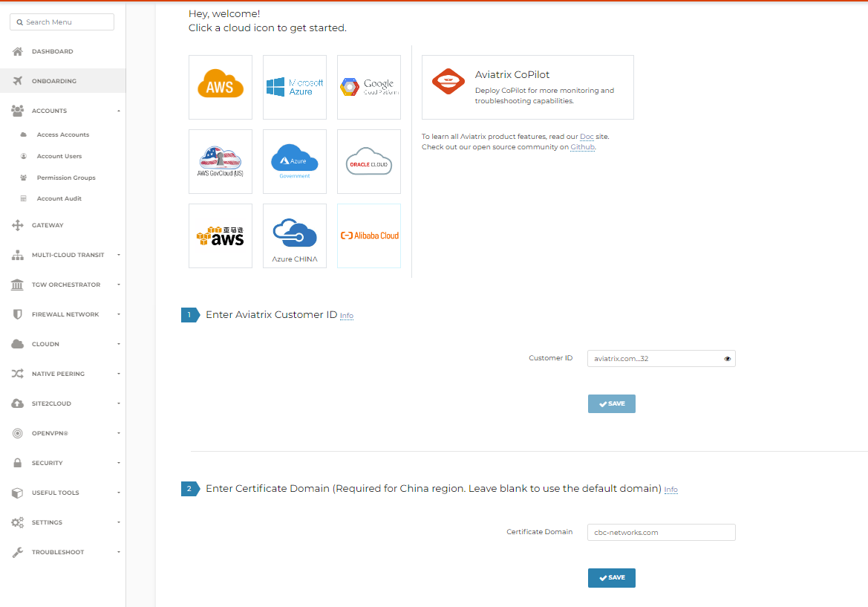Screen dimensions: 868x607
Task: Toggle Customer ID visibility eye icon
Action: [x=728, y=359]
